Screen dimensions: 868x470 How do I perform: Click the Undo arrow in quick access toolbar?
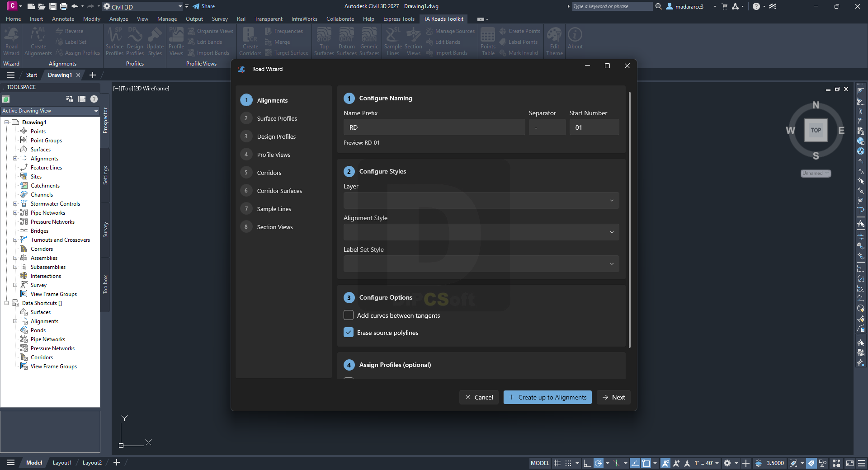point(75,6)
